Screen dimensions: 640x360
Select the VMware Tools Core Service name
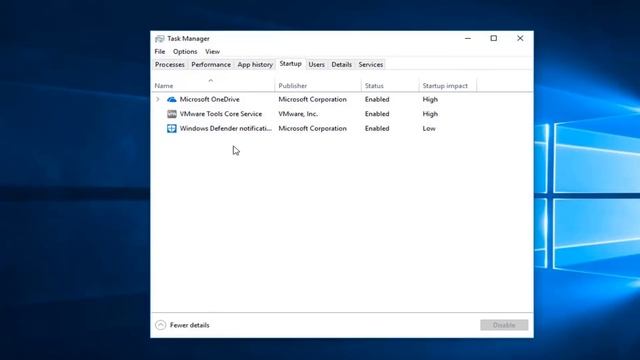221,114
